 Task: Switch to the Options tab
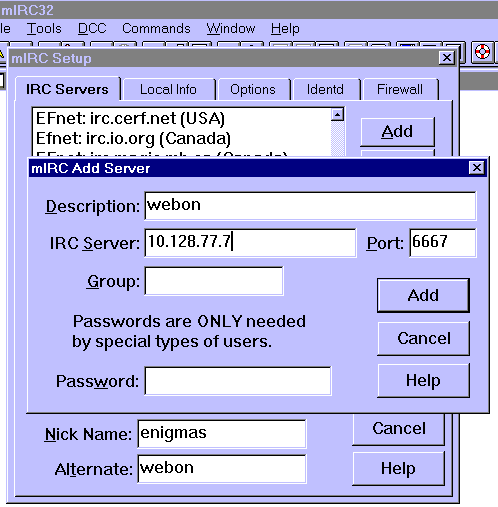coord(253,89)
